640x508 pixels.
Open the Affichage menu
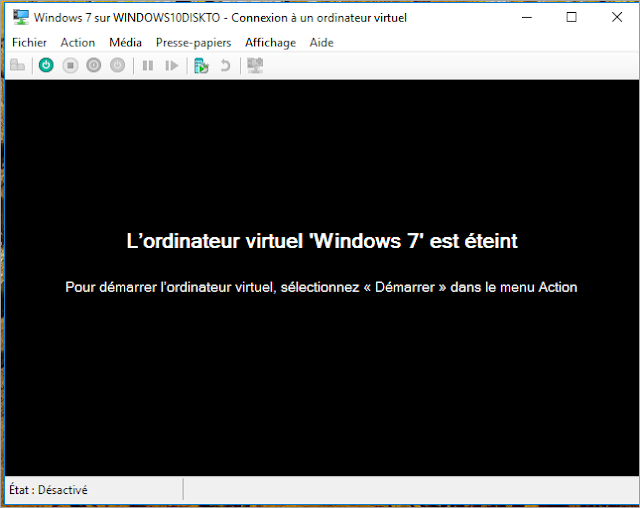[270, 42]
